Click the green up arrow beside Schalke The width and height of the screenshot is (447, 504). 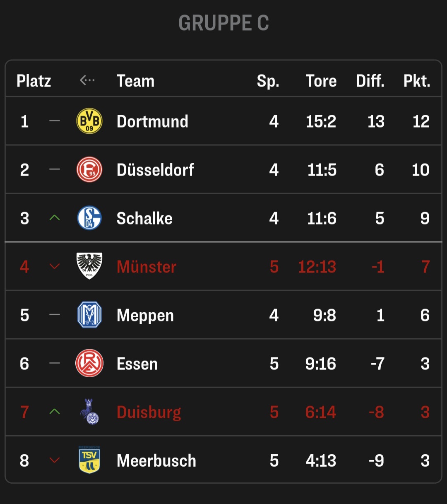[55, 218]
